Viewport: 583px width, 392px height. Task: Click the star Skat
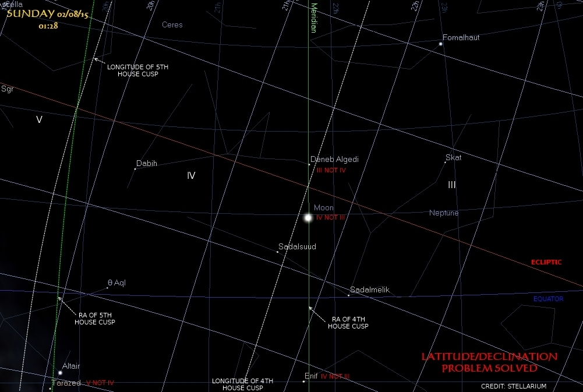(446, 163)
